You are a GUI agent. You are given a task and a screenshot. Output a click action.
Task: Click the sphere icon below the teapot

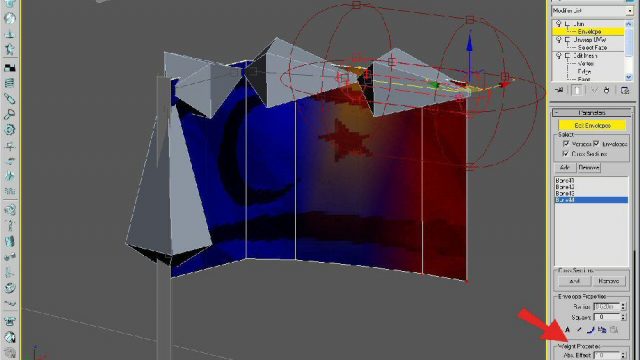click(10, 337)
